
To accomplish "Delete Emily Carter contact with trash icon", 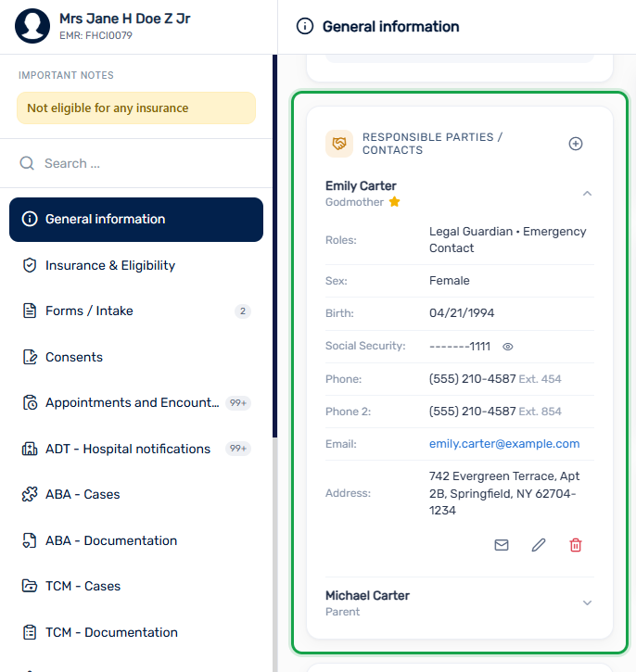I will 575,545.
